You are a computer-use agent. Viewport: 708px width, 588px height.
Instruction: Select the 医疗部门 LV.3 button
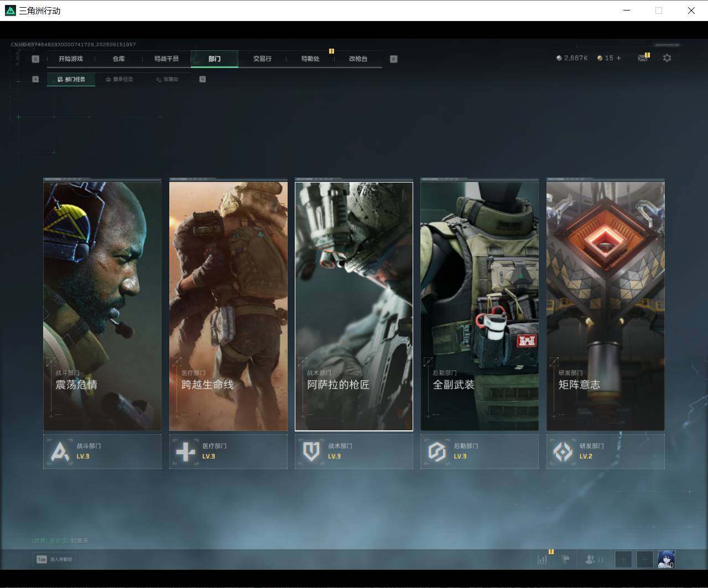click(x=228, y=451)
